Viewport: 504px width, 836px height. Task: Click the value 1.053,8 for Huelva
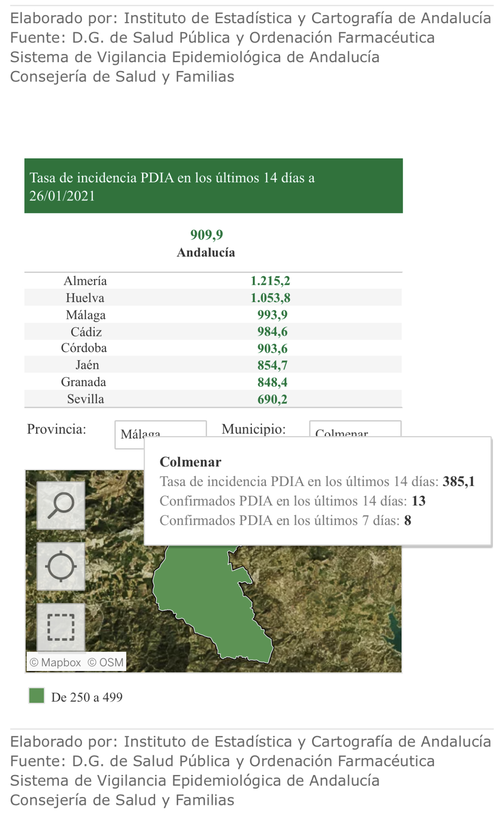[270, 298]
